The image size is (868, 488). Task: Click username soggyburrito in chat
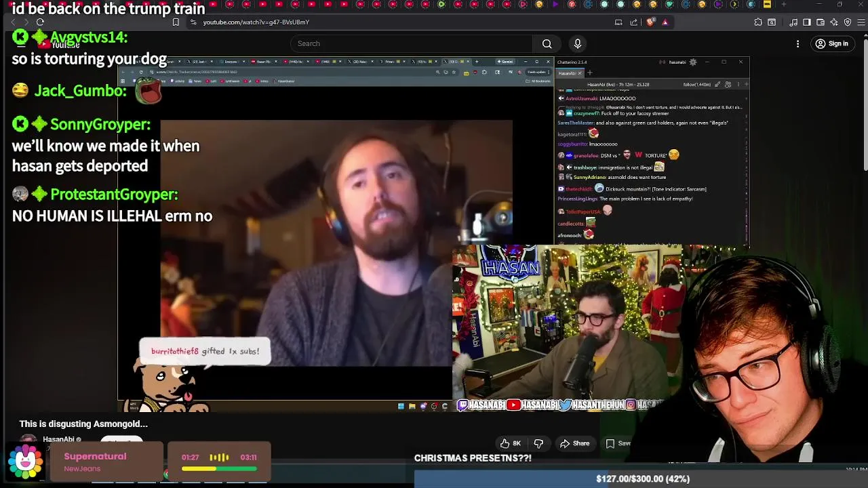572,144
